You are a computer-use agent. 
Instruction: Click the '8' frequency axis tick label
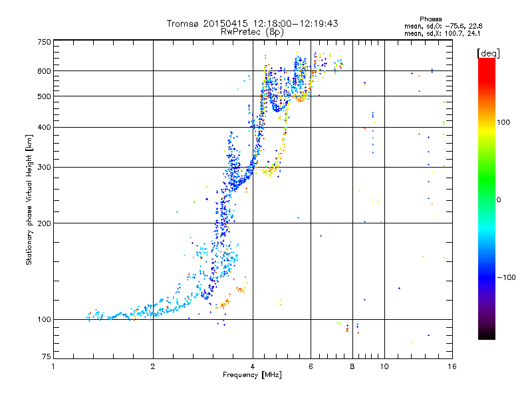pyautogui.click(x=352, y=366)
